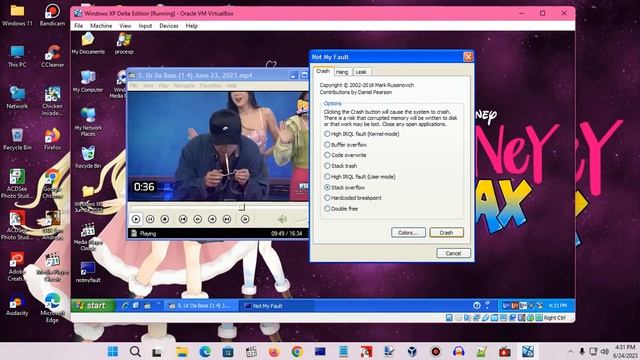Switch to the Hang tab in Not My Fault
This screenshot has height=360, width=640.
point(342,72)
